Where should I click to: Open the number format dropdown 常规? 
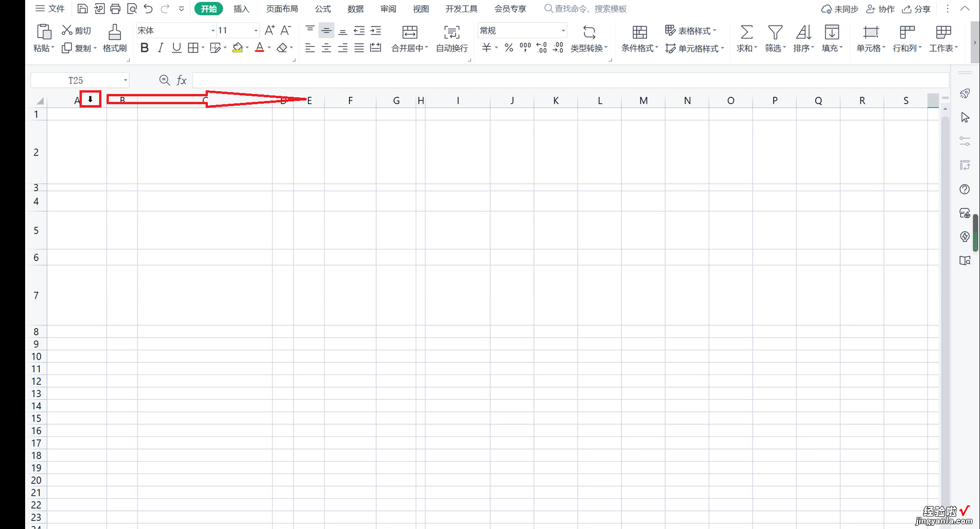tap(563, 31)
